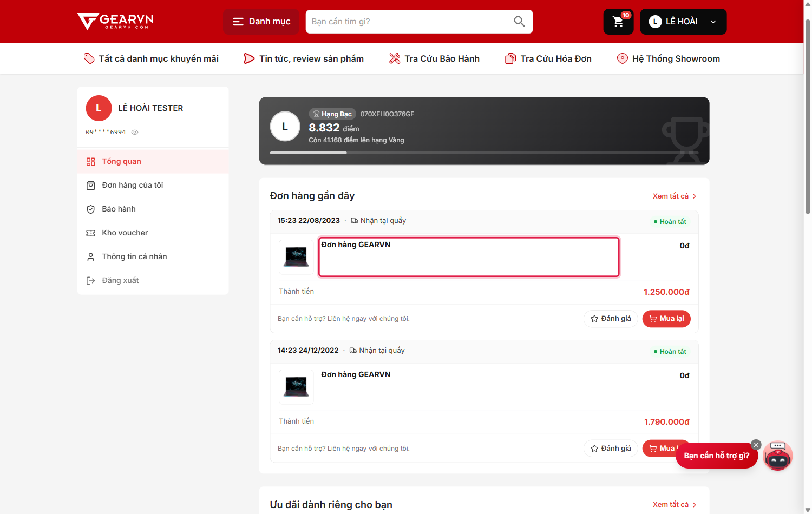Click laptop thumbnail of 22/08/2023 order
This screenshot has height=514, width=812.
[x=296, y=257]
